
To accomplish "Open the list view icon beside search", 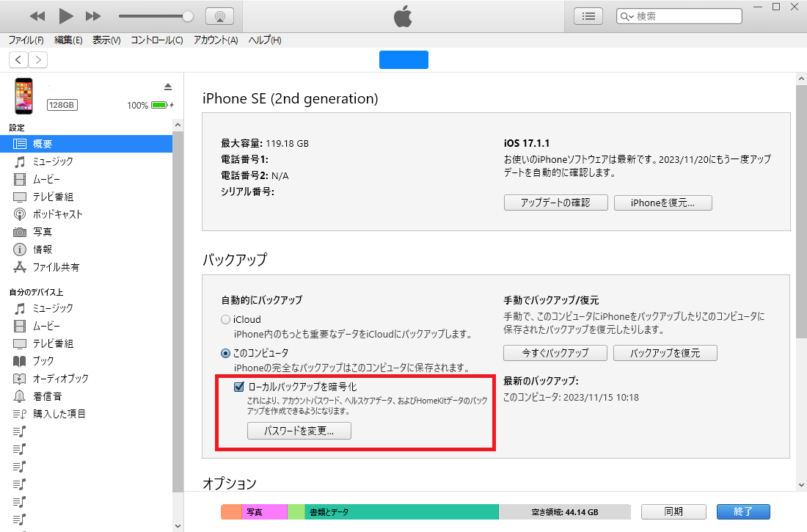I will tap(588, 16).
